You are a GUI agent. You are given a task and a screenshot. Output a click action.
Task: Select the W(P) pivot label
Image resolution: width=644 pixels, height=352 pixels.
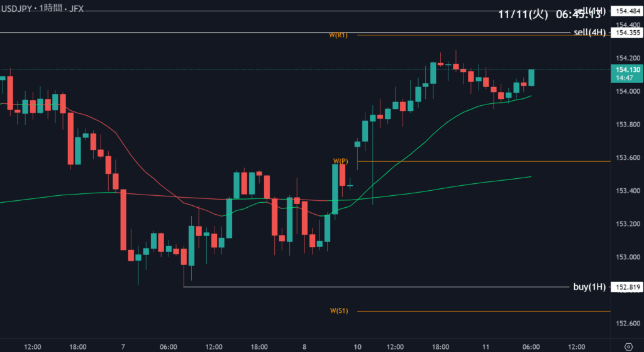pyautogui.click(x=340, y=161)
